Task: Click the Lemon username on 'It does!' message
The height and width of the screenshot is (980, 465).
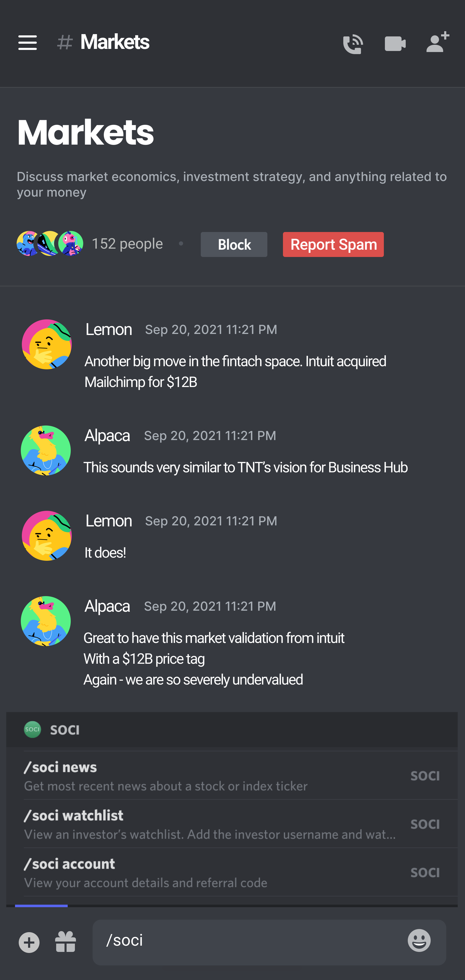Action: coord(108,520)
